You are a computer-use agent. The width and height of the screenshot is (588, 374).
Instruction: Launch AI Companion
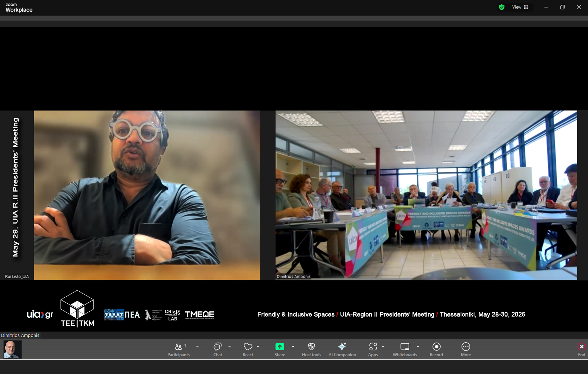pos(342,350)
